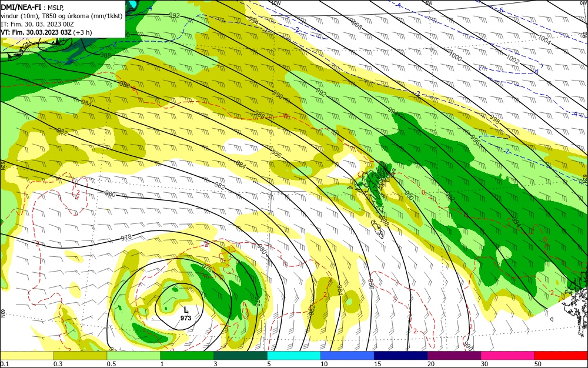Image resolution: width=588 pixels, height=368 pixels.
Task: Click the valid time VT line
Action: [x=46, y=32]
